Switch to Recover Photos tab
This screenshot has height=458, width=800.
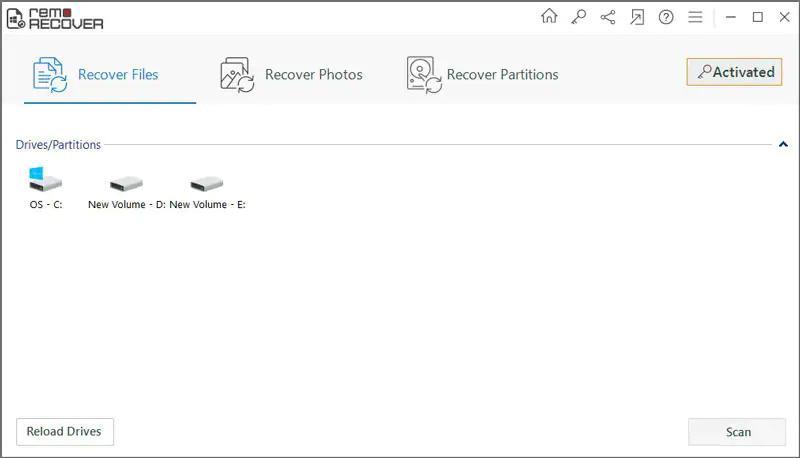point(291,74)
